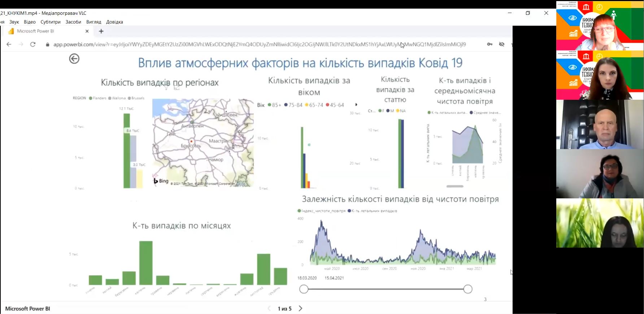
Task: Click the crossed-out eye icon in address bar
Action: [x=501, y=44]
